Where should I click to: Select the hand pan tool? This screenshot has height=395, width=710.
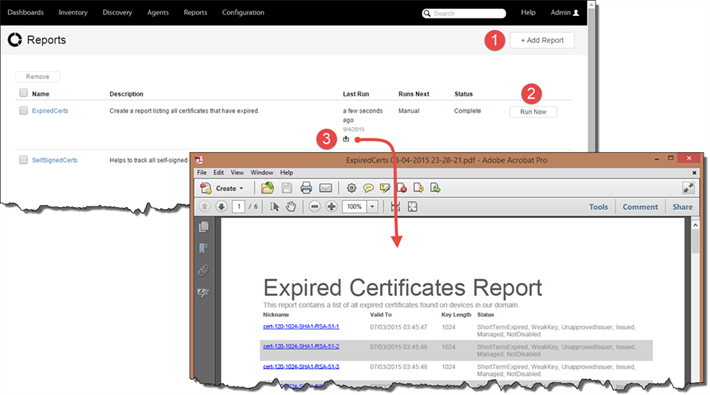[291, 207]
